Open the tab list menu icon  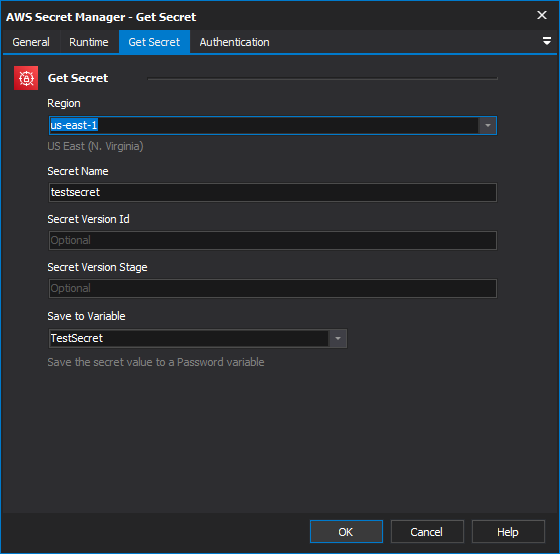(546, 41)
